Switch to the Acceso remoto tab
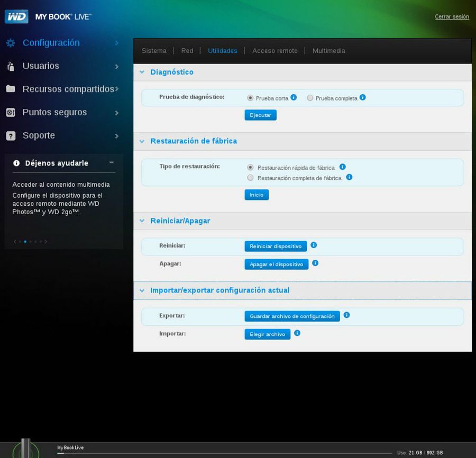This screenshot has width=476, height=458. click(x=274, y=51)
